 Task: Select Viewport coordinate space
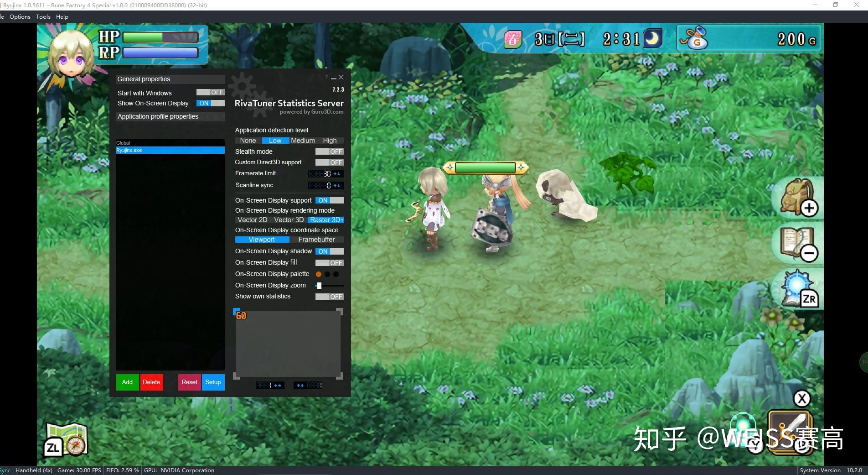(262, 240)
